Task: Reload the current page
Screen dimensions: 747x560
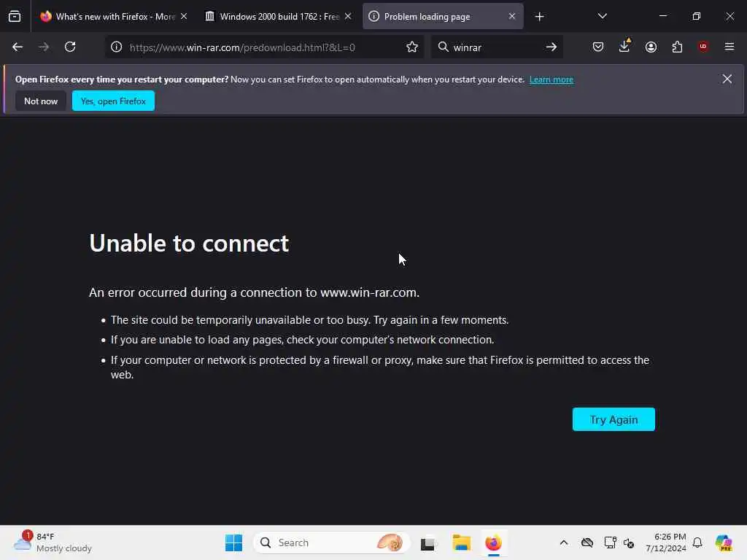Action: click(x=70, y=47)
